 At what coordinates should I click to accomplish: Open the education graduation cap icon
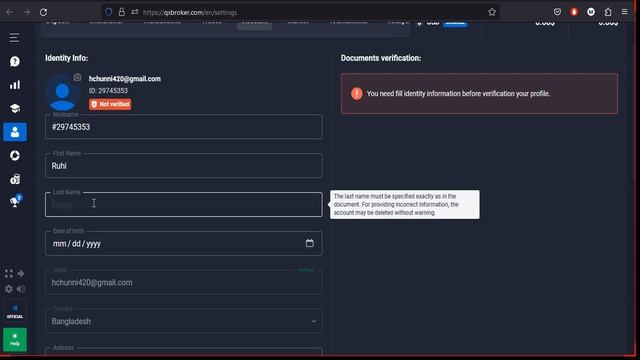coord(15,109)
